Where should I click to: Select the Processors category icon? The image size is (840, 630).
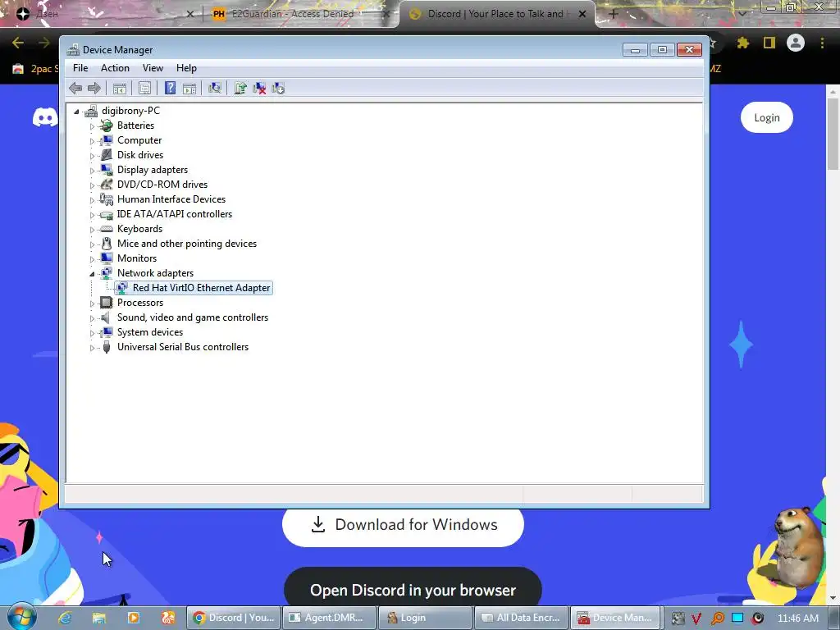coord(107,303)
